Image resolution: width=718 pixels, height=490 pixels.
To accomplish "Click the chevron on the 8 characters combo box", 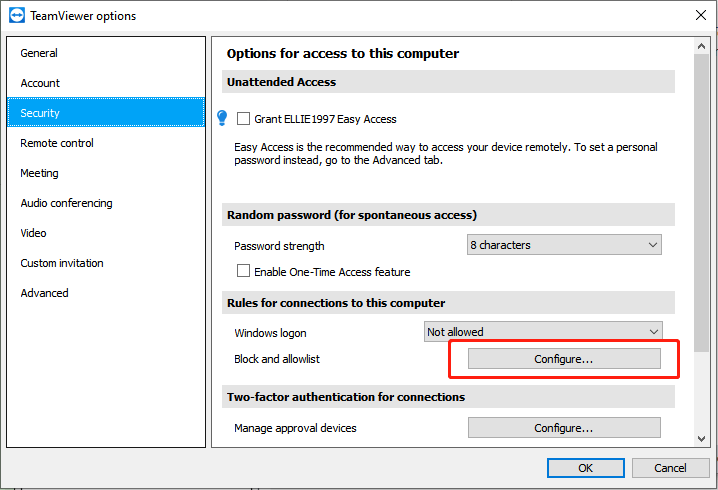I will 653,245.
